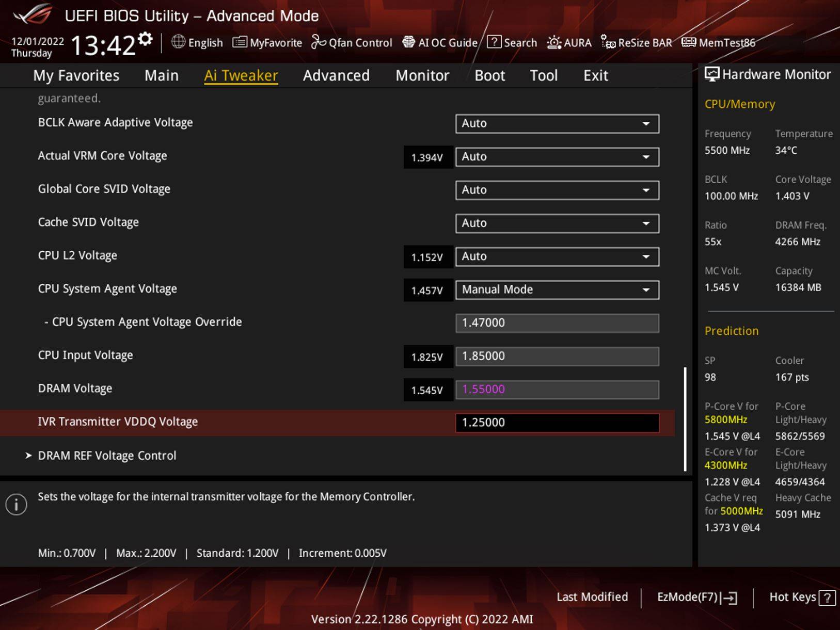840x630 pixels.
Task: Open the Cache SVID Voltage dropdown
Action: tap(557, 223)
